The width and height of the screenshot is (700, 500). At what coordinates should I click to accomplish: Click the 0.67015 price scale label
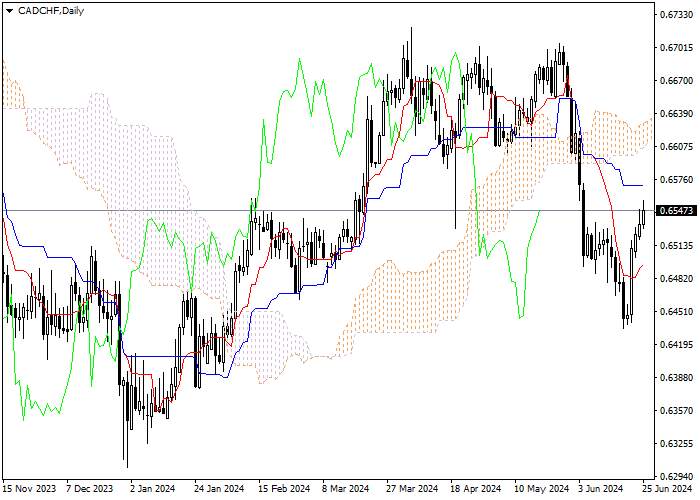coord(676,47)
